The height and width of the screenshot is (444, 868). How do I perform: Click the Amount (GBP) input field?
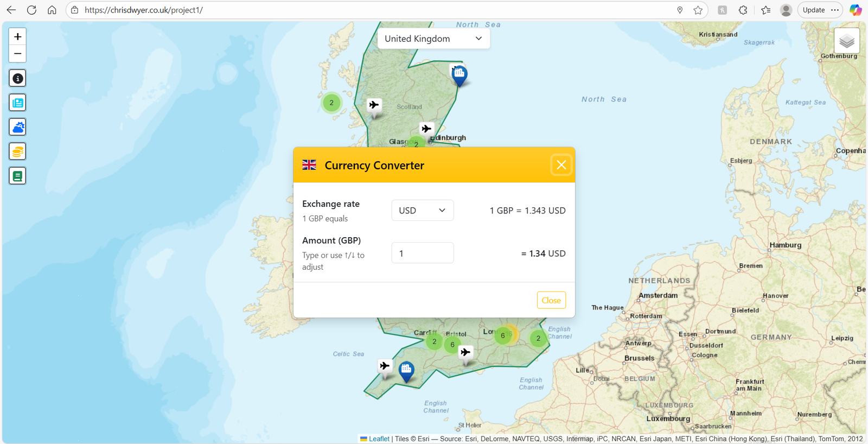pos(422,253)
